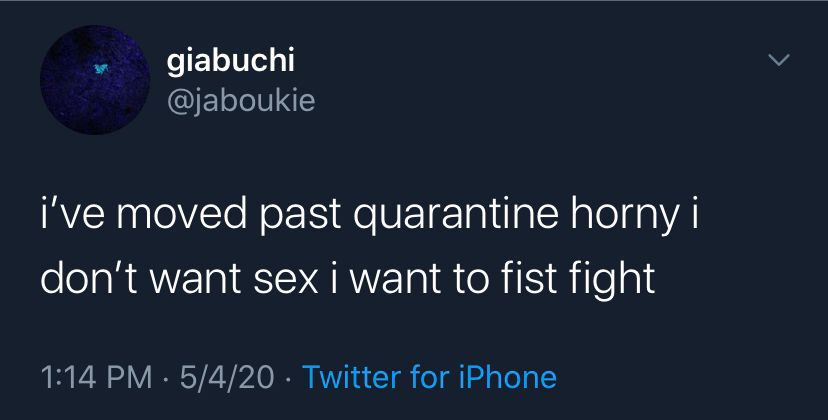
Task: Click the @jaboukie handle
Action: (240, 101)
